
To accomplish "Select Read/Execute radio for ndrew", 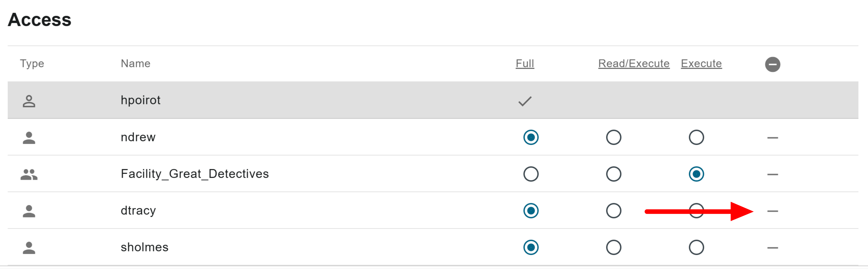I will click(613, 137).
